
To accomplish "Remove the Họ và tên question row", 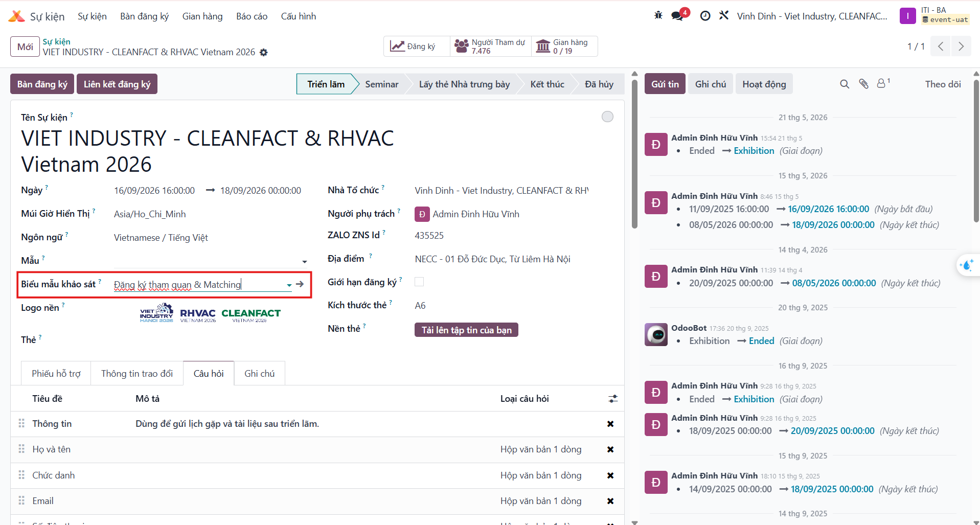I will tap(610, 449).
